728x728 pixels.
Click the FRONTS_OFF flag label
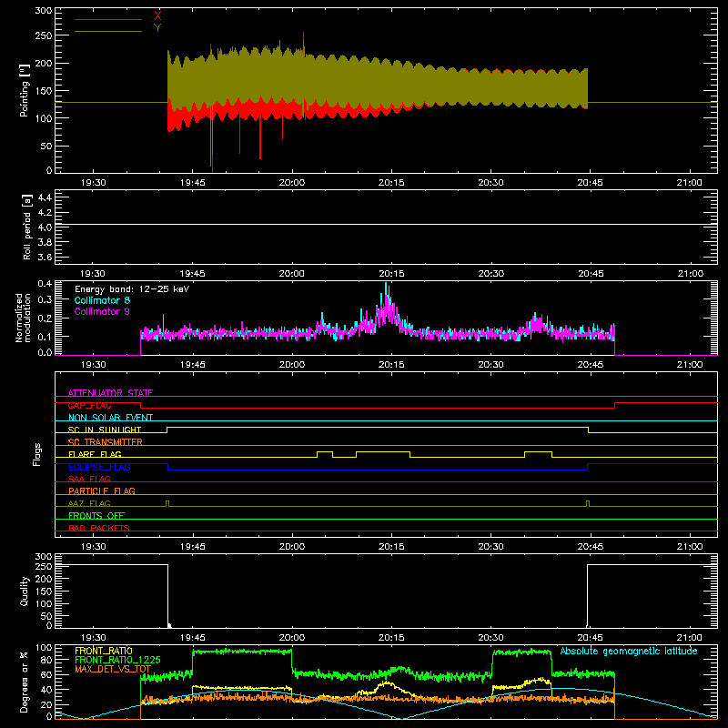[96, 515]
